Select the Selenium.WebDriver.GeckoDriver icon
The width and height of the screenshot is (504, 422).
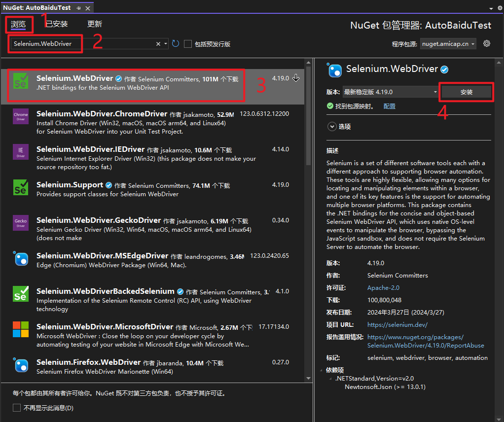click(21, 223)
